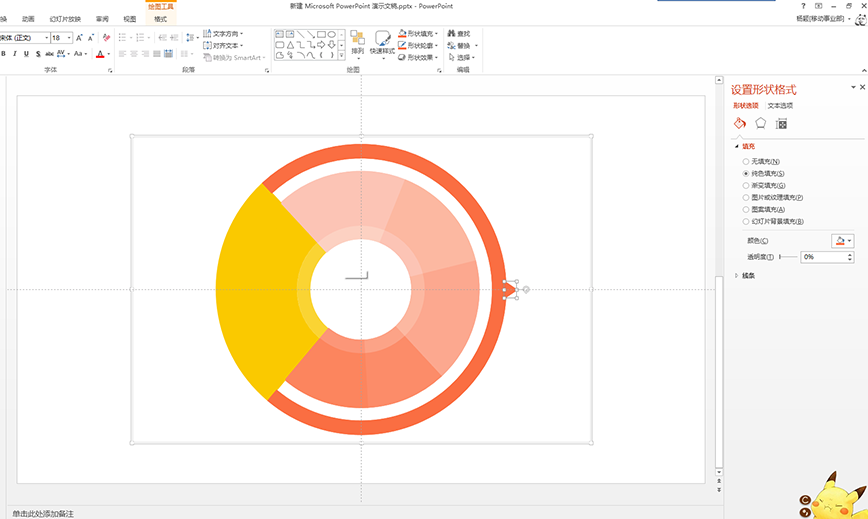Select 无填充 (no fill) radio option
This screenshot has width=868, height=519.
(x=746, y=162)
